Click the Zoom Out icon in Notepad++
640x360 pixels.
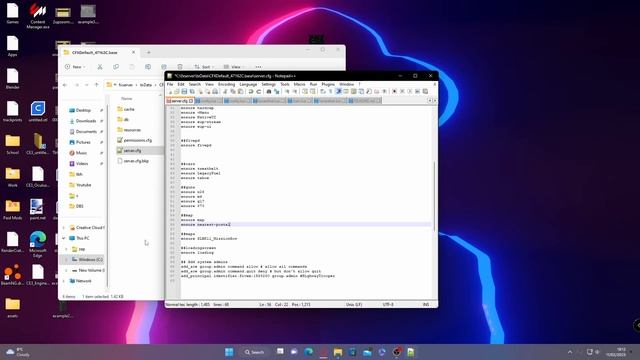coord(295,91)
